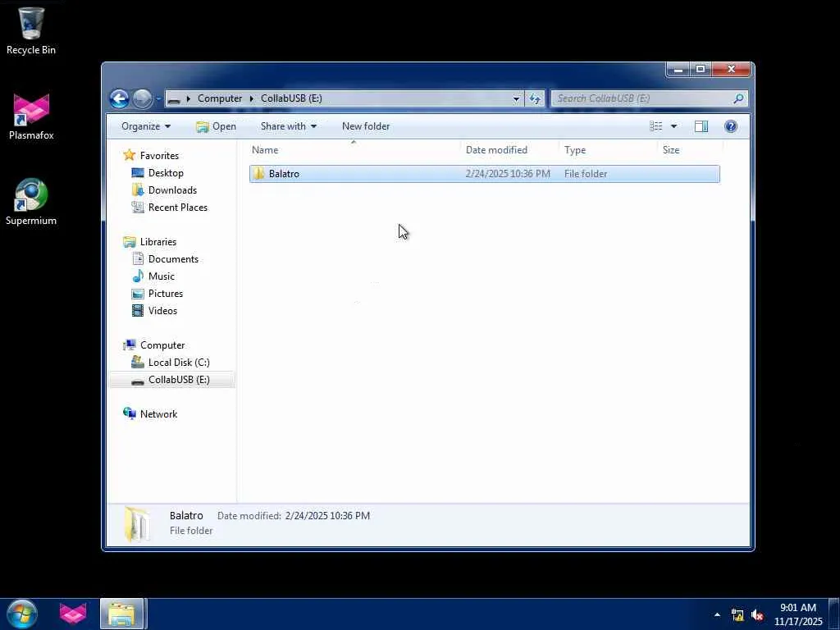Click CollabUSB (E:) in the address breadcrumb
840x630 pixels.
291,98
